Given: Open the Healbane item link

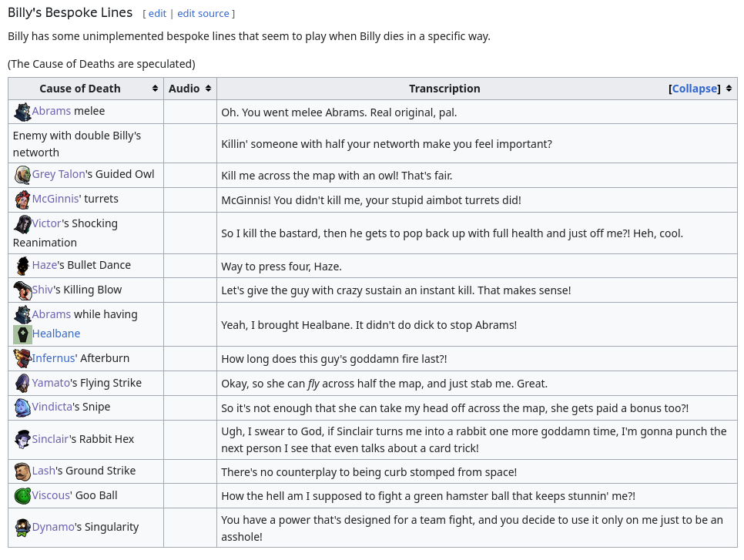Looking at the screenshot, I should point(56,334).
